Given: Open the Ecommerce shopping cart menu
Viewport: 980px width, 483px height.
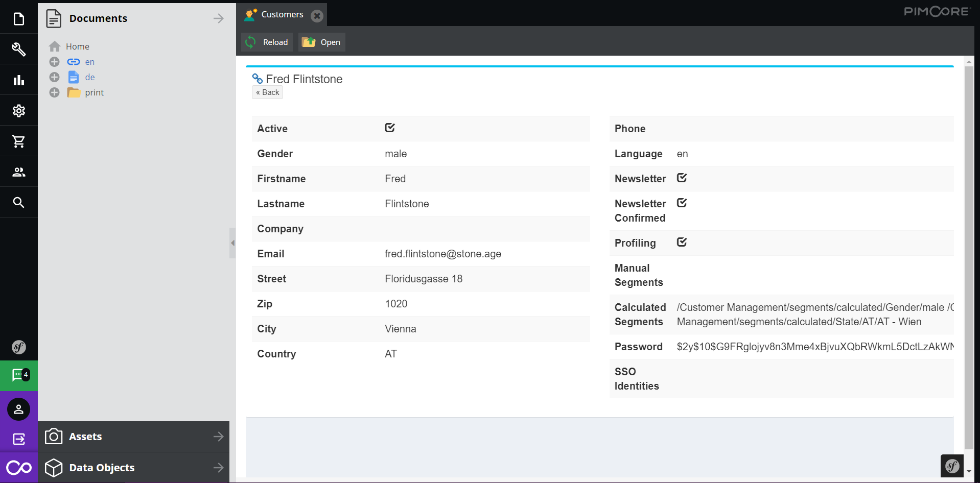Looking at the screenshot, I should point(19,141).
